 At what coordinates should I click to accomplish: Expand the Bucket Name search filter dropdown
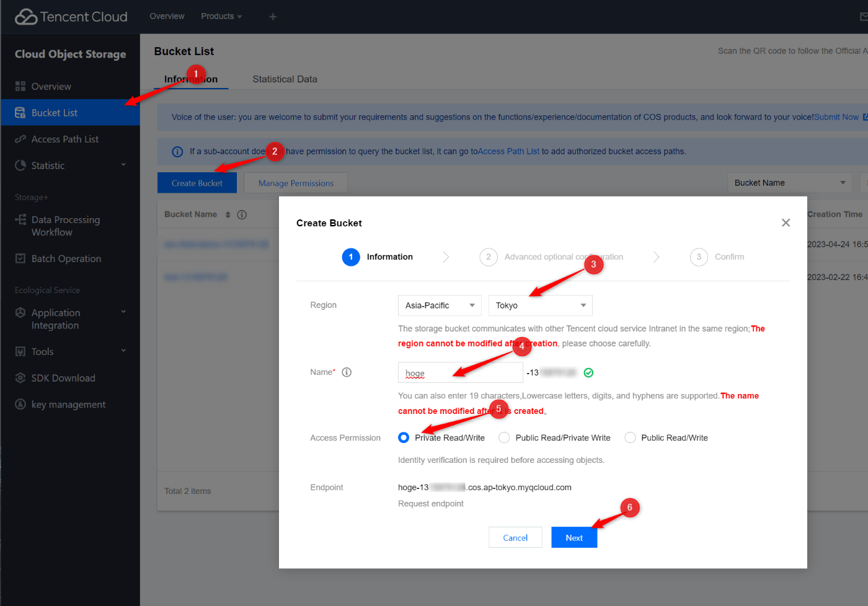pyautogui.click(x=789, y=182)
